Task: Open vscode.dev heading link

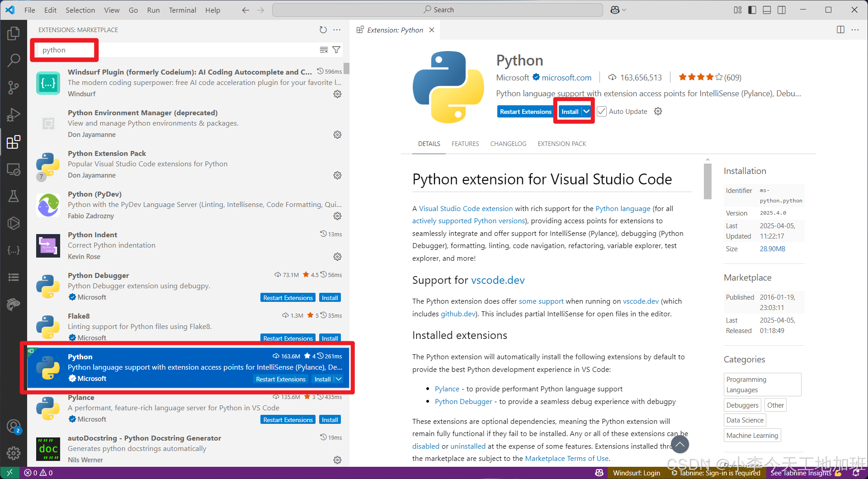Action: coord(498,280)
